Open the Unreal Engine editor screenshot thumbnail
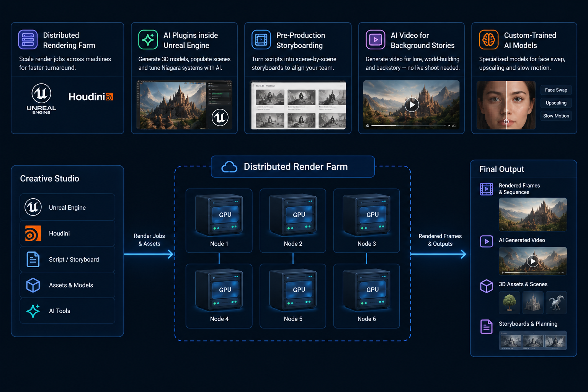The image size is (588, 392). pyautogui.click(x=185, y=105)
